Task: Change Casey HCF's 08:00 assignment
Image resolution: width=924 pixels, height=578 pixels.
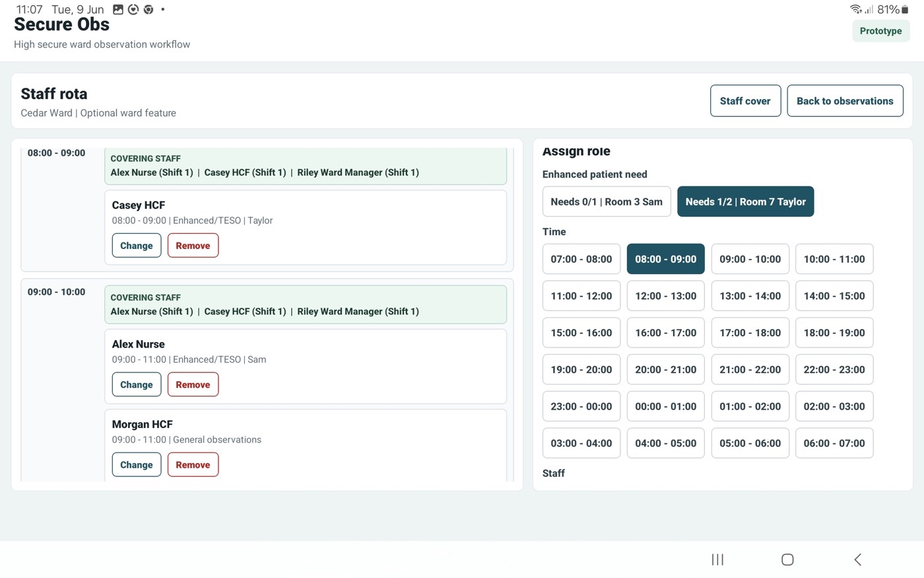Action: pyautogui.click(x=137, y=246)
